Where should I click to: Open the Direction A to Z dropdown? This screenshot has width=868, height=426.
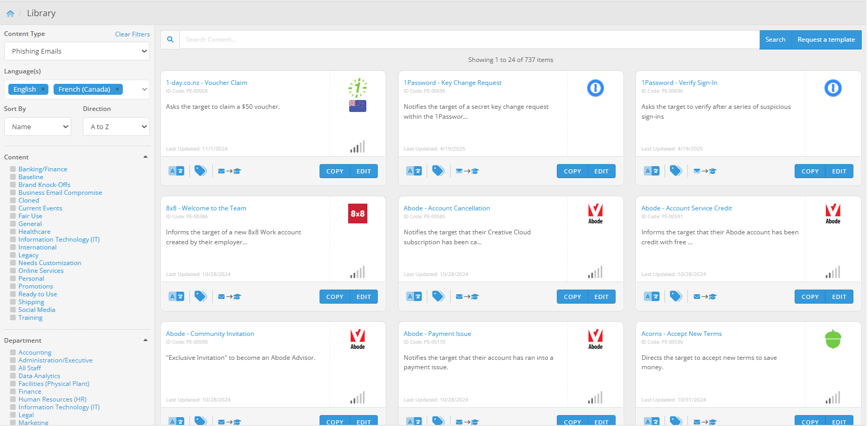(116, 127)
